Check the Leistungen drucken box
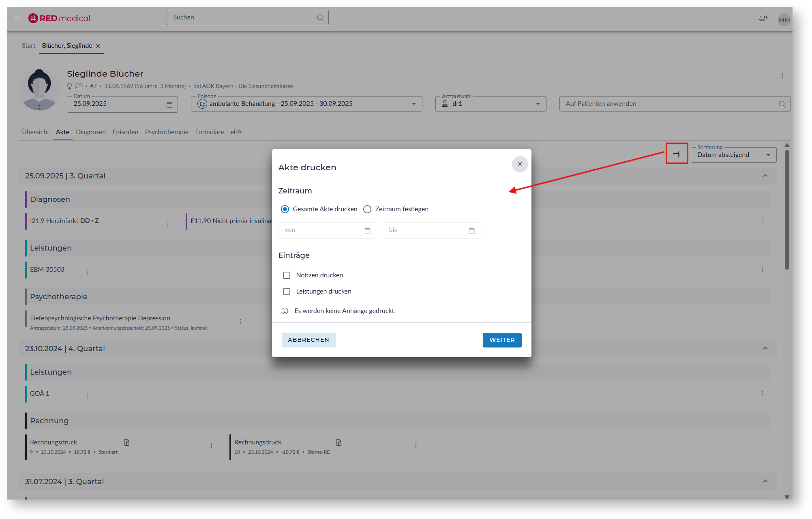The width and height of the screenshot is (812, 519). pyautogui.click(x=287, y=292)
